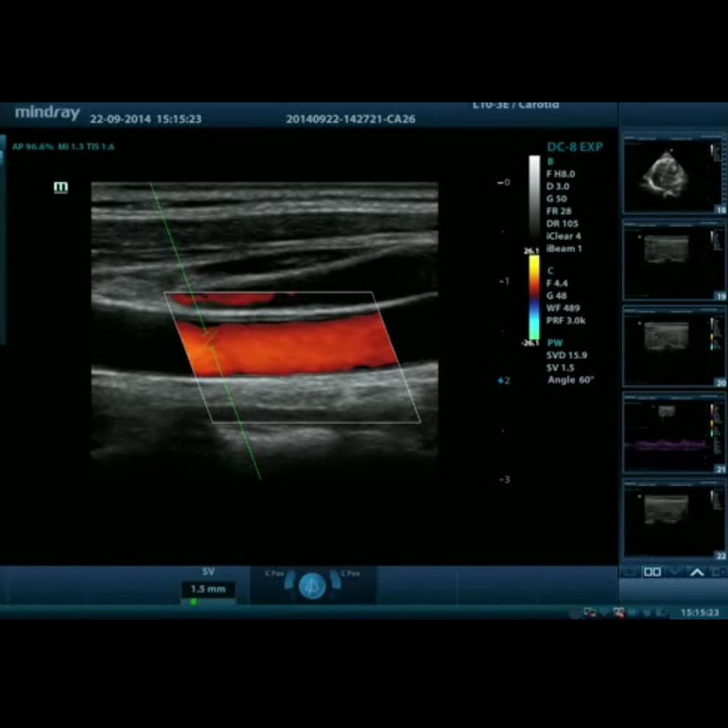Collapse the panel using down chevron
Screen dimensions: 728x728
tap(675, 572)
